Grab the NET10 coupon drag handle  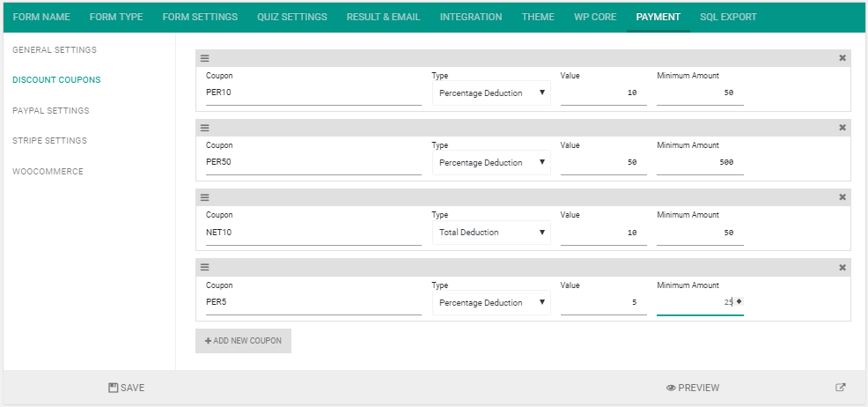[x=204, y=197]
